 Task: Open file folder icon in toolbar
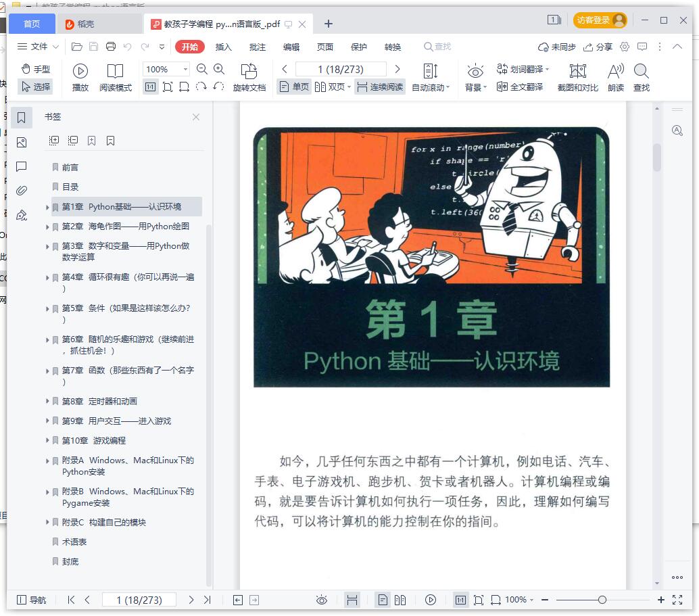click(x=76, y=47)
